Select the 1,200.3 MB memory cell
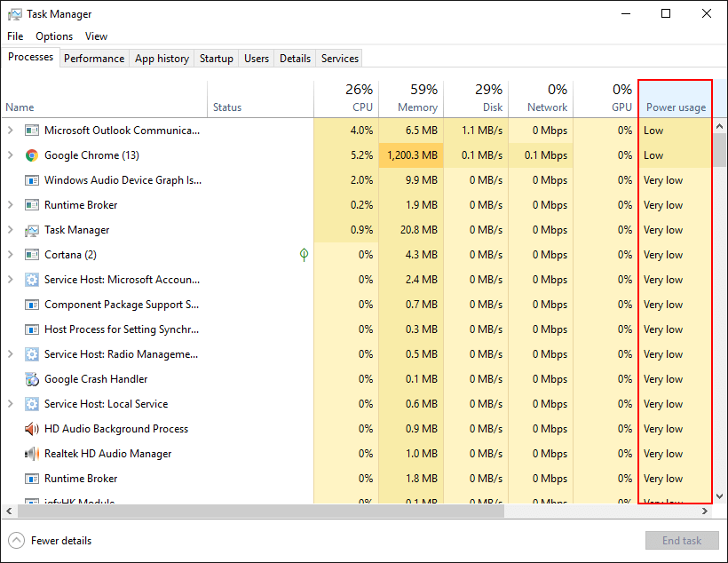This screenshot has width=728, height=563. pyautogui.click(x=411, y=155)
